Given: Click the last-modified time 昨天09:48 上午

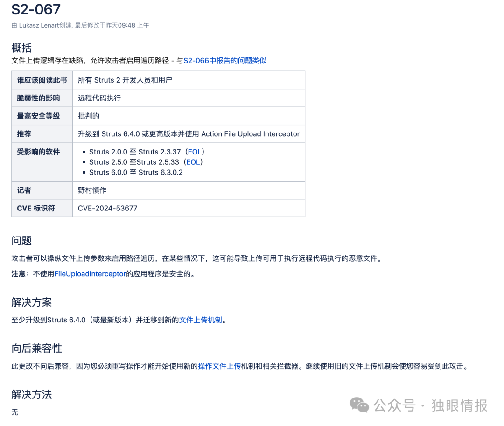Looking at the screenshot, I should pos(127,25).
